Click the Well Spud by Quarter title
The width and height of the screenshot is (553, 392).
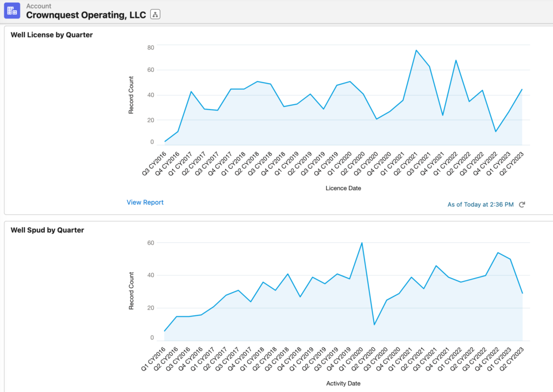[x=48, y=230]
